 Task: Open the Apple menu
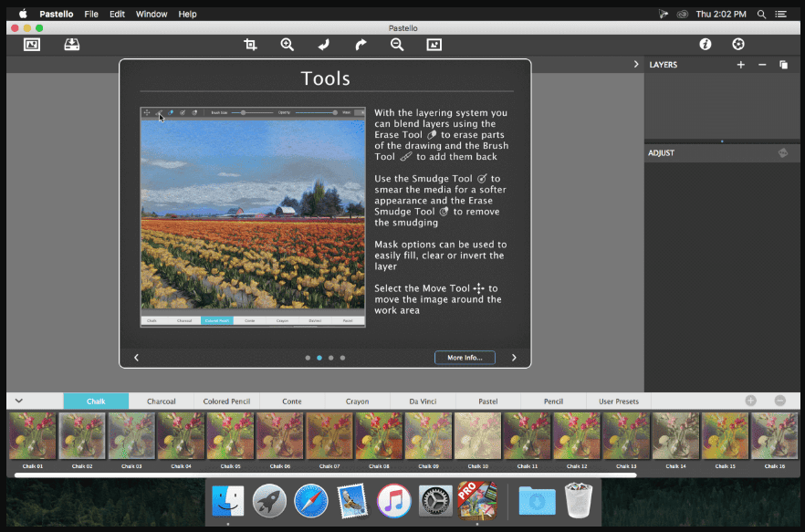pos(23,14)
